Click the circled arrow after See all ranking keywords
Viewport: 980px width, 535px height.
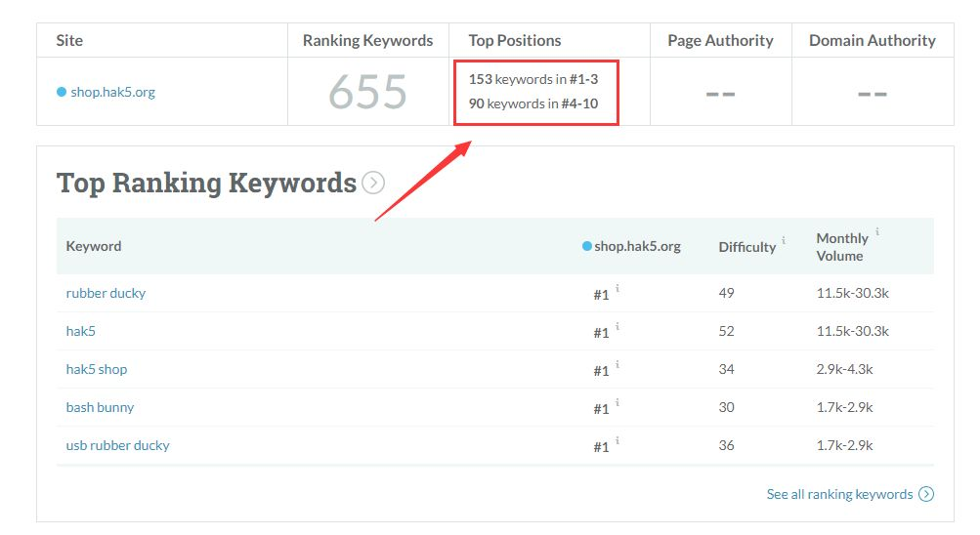pos(926,494)
